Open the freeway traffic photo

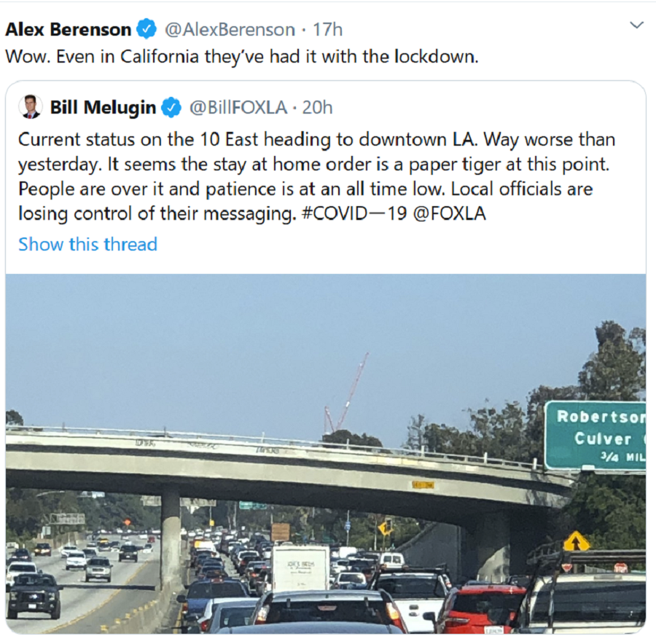pyautogui.click(x=326, y=454)
